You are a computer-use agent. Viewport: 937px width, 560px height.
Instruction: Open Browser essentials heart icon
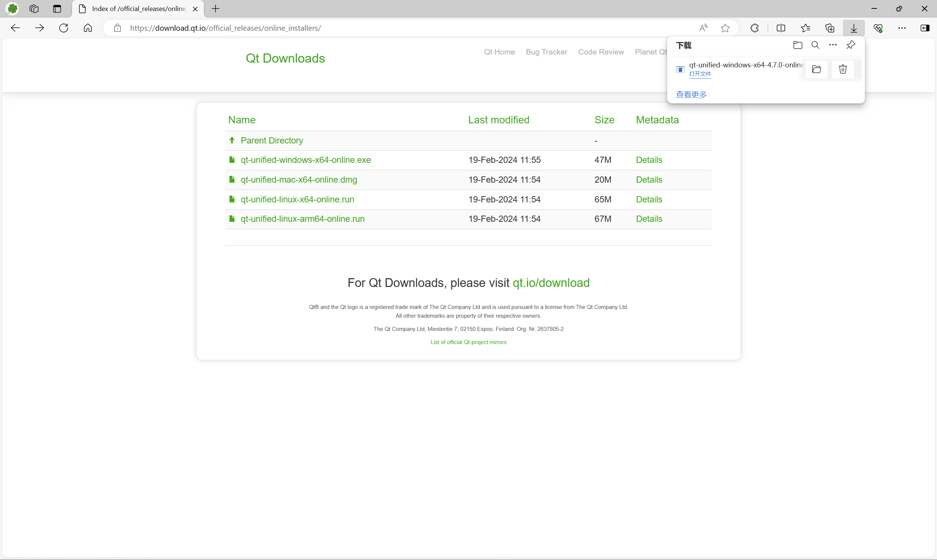point(878,28)
